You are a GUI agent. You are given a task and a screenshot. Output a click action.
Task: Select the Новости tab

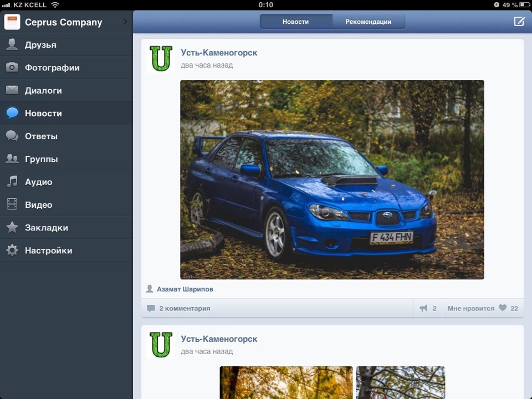point(294,22)
